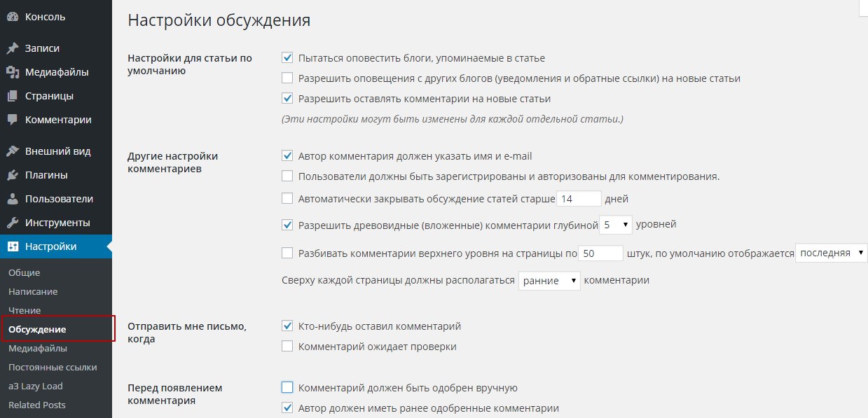Enable manual comment approval checkbox
868x418 pixels.
287,387
